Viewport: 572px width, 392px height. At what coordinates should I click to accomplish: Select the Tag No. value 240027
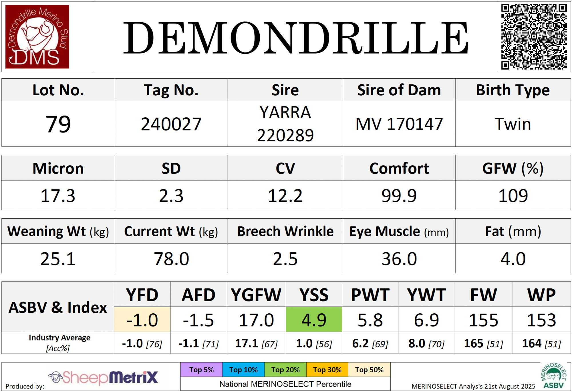pos(171,124)
